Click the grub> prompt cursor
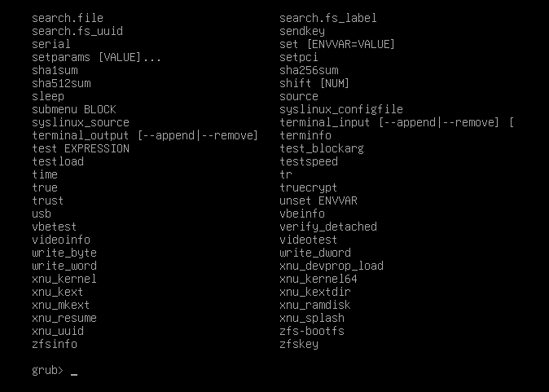The image size is (549, 392). [74, 374]
